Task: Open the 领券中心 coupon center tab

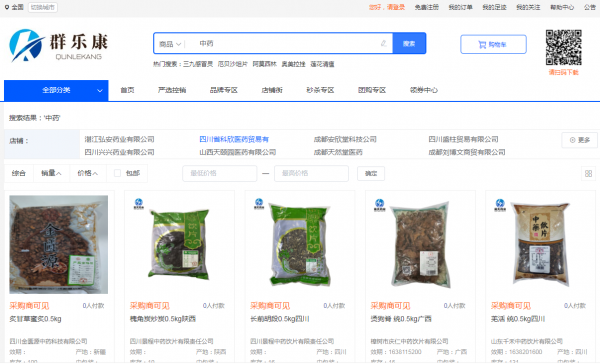Action: 424,90
